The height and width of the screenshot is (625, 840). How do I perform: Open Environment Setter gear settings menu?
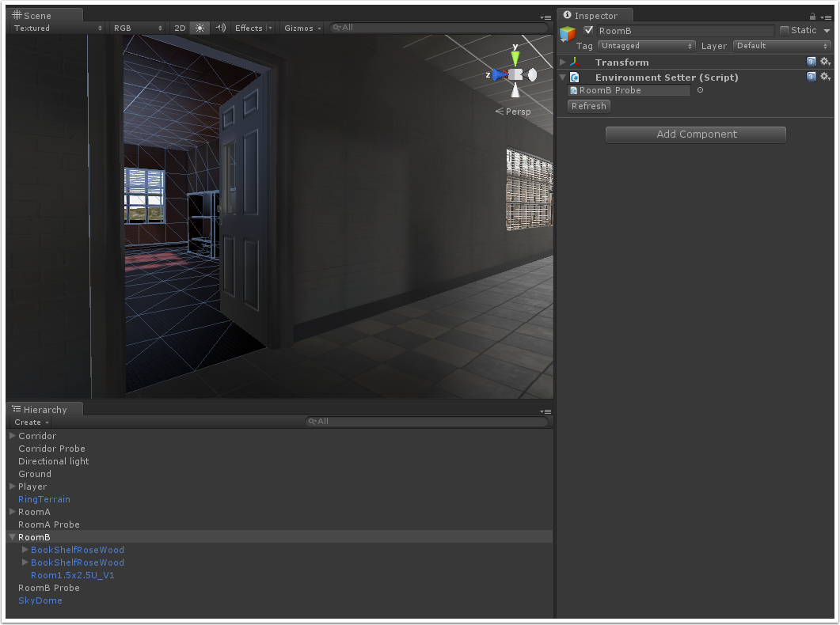click(825, 77)
